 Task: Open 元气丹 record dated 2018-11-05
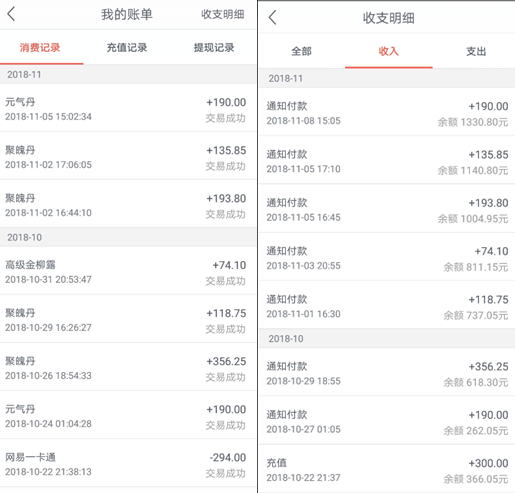click(128, 108)
